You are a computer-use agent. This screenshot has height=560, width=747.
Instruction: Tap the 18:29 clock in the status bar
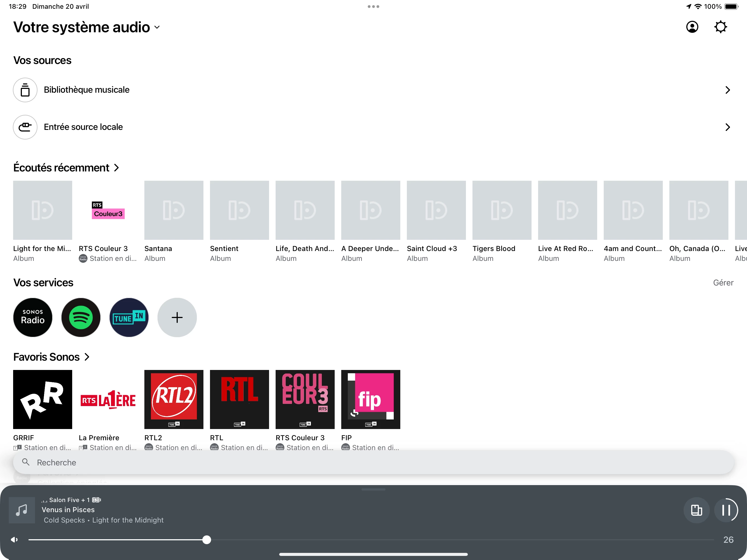pos(17,6)
